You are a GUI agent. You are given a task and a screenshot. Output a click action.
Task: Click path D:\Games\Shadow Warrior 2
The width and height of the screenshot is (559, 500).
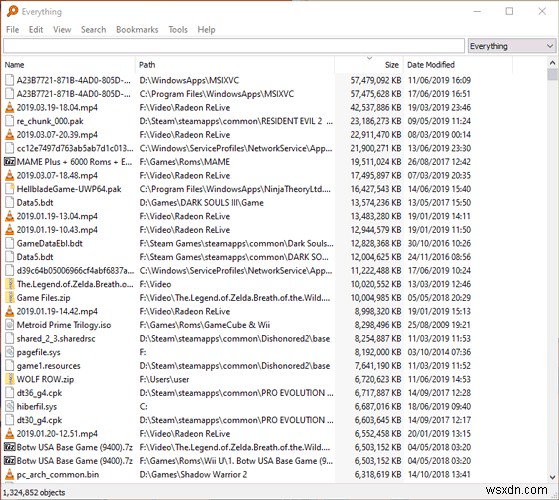click(193, 474)
